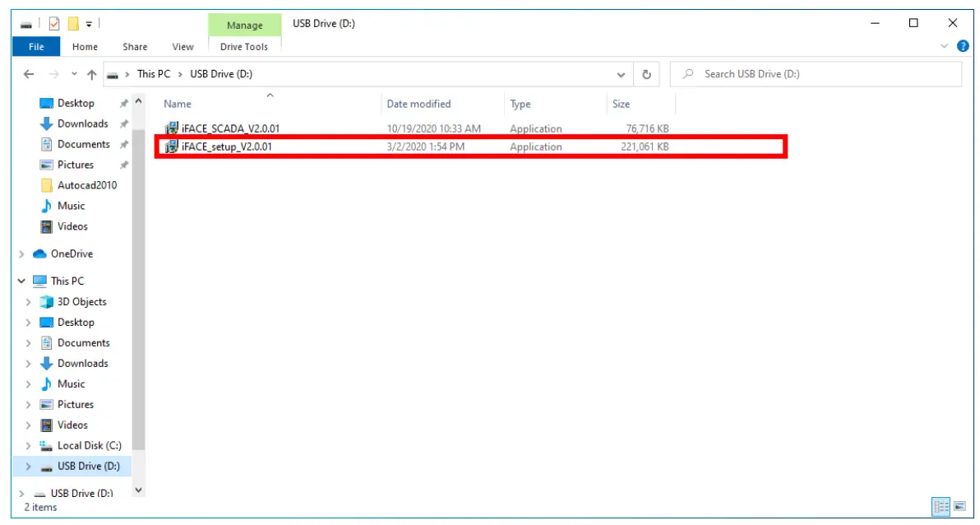Switch to Details view layout icon
980x525 pixels.
tap(941, 506)
